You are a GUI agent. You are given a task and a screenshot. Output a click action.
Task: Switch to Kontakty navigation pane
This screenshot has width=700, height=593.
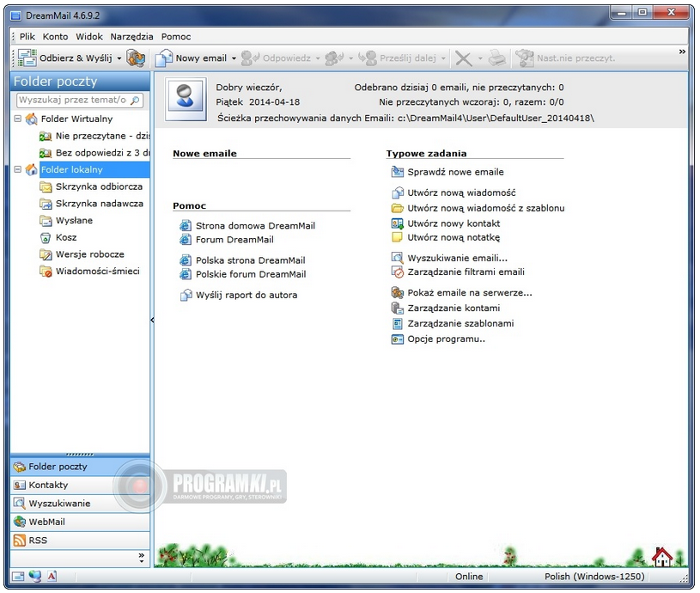pos(80,485)
